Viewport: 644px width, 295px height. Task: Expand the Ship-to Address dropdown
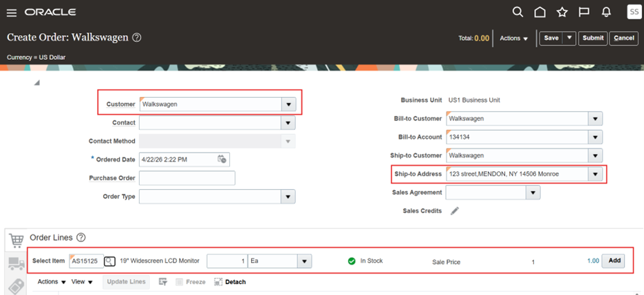[x=595, y=174]
